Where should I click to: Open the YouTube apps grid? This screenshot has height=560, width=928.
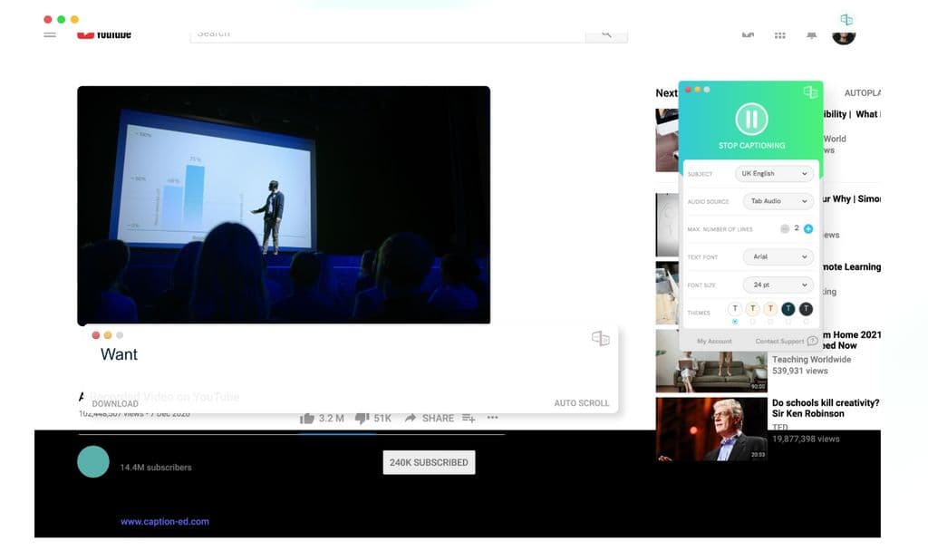click(780, 35)
